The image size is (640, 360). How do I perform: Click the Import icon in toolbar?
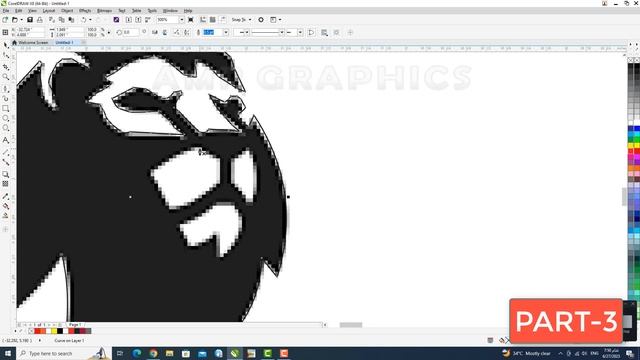tap(129, 20)
